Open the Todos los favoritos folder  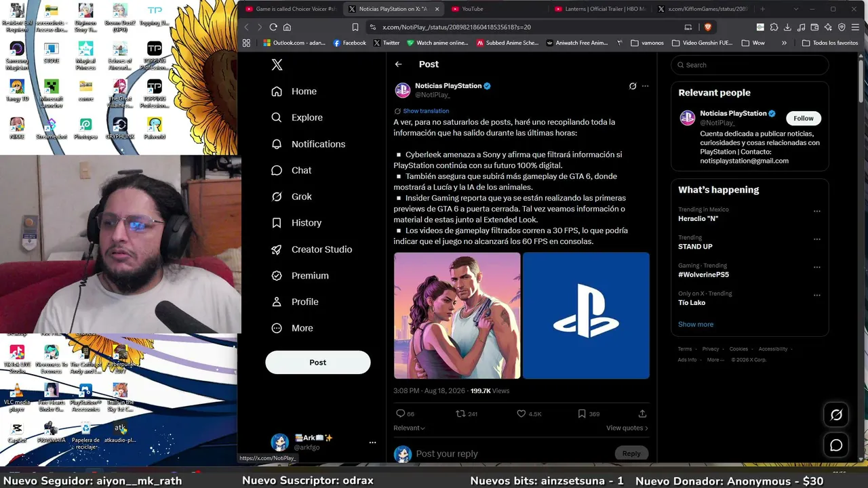830,43
